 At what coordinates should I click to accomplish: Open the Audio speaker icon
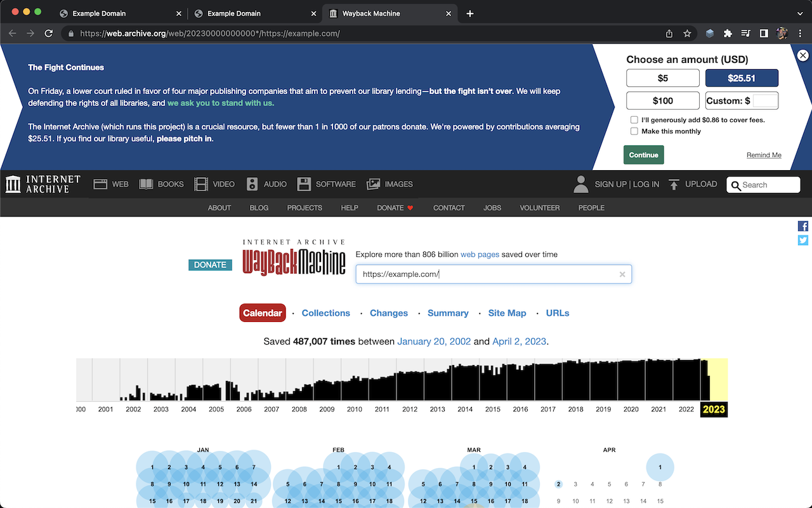tap(252, 184)
